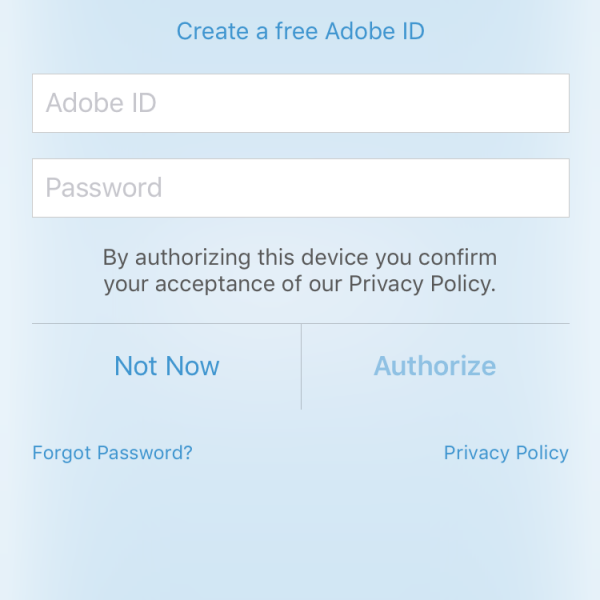Select the field for entering your password

[x=300, y=188]
